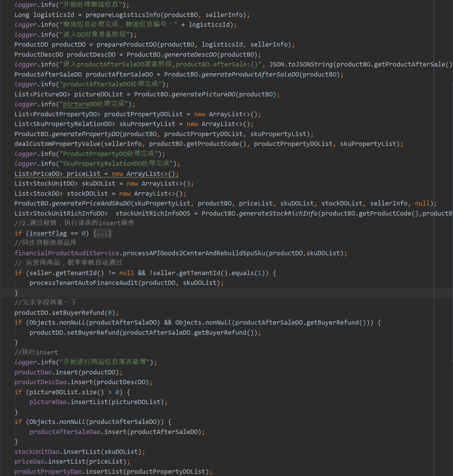Screen dimensions: 453x476
Task: Click stockUnitDao.insertList statement
Action: [x=80, y=452]
